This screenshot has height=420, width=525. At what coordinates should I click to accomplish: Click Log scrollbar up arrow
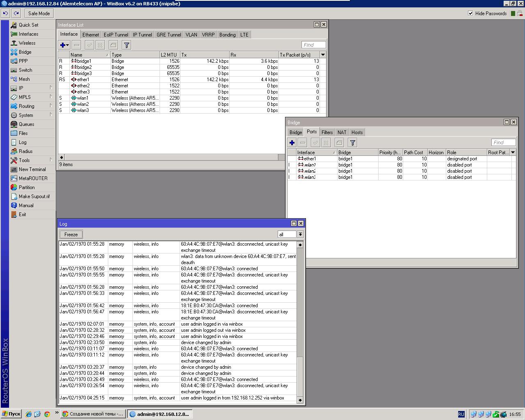coord(300,245)
